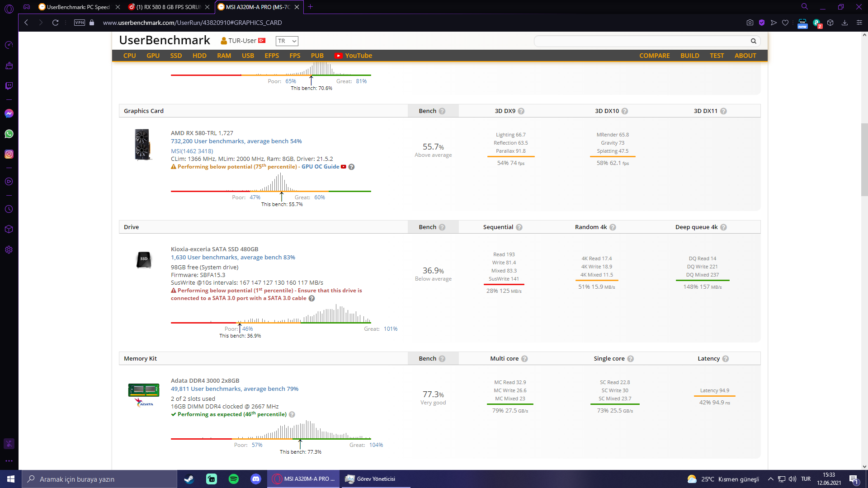Click the website search magnifier icon
Viewport: 868px width, 488px height.
(x=753, y=41)
